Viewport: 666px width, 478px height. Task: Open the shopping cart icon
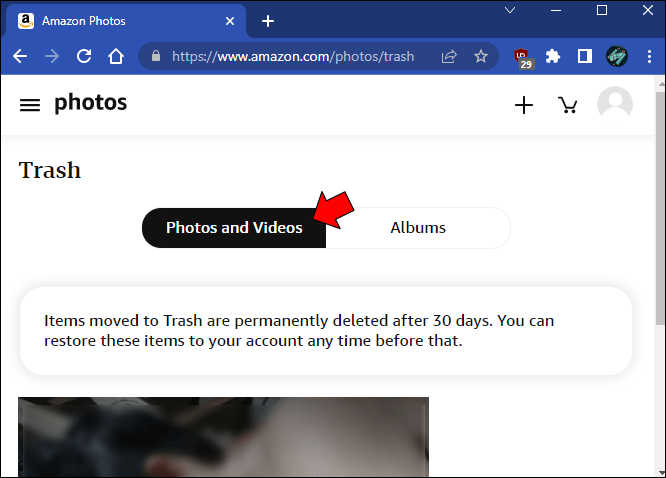[567, 105]
